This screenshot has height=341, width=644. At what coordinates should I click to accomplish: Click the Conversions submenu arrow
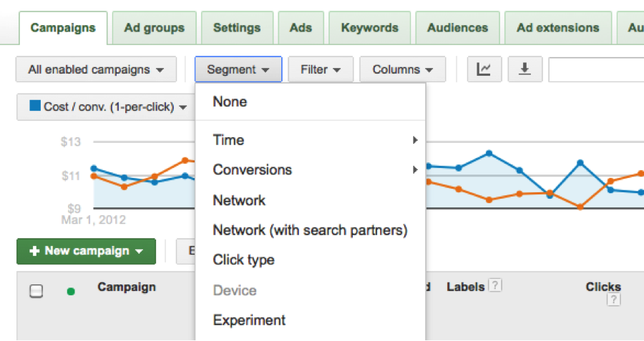(415, 170)
